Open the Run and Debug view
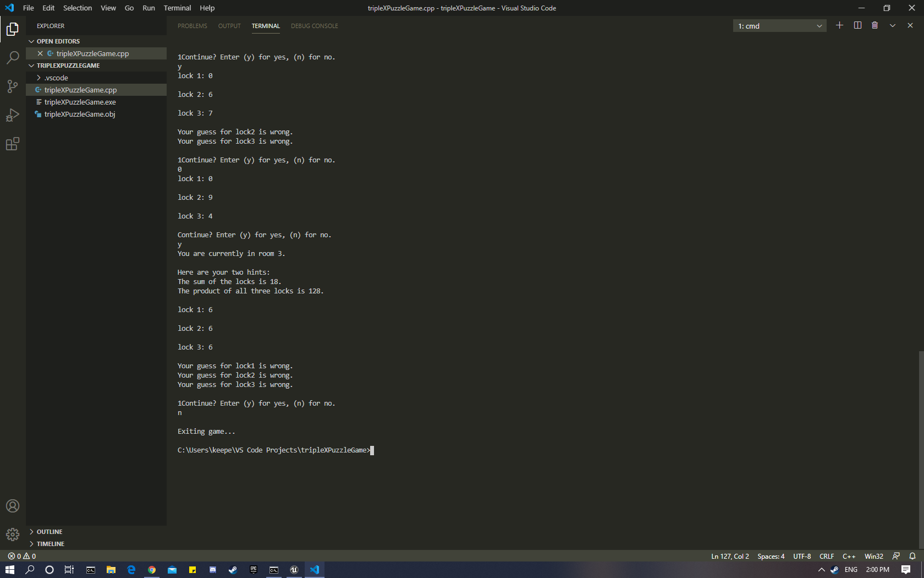The width and height of the screenshot is (924, 578). (x=13, y=115)
